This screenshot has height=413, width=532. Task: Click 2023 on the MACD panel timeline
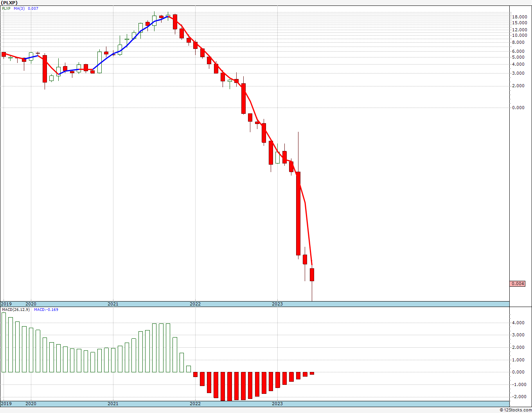tap(277, 404)
